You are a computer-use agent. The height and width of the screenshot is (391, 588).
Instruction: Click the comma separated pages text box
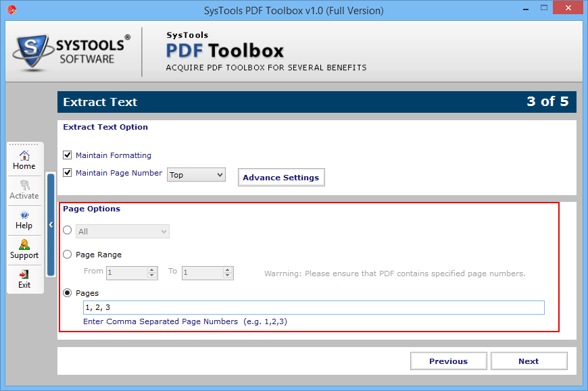(314, 307)
